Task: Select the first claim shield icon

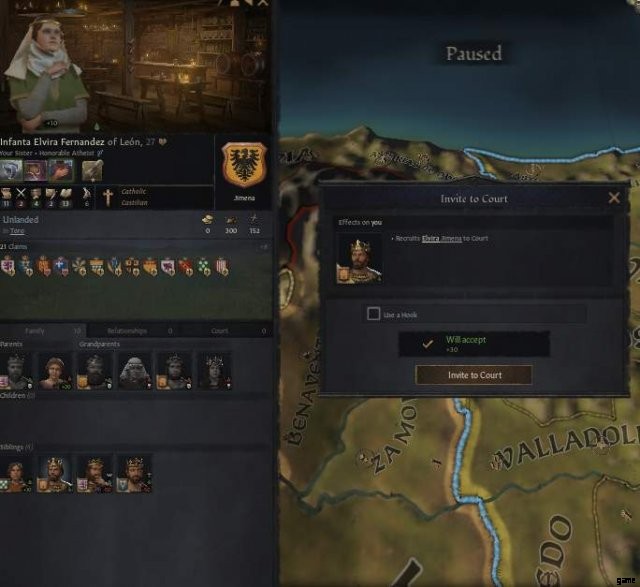Action: point(8,266)
